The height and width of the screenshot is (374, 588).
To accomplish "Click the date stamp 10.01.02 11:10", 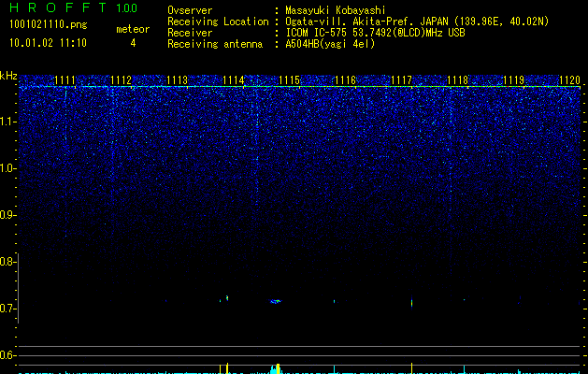I will pyautogui.click(x=48, y=43).
